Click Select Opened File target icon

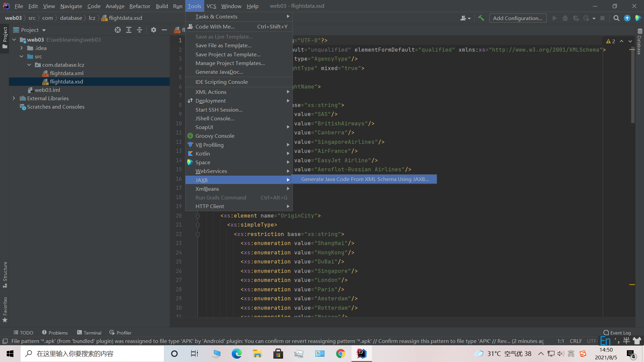click(118, 30)
